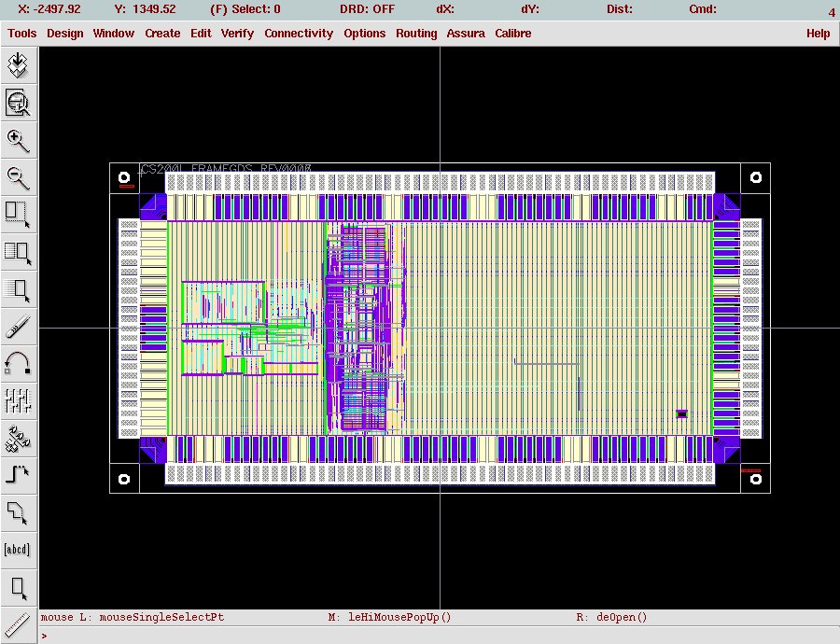
Task: Click the Undo arrow icon
Action: [x=18, y=364]
